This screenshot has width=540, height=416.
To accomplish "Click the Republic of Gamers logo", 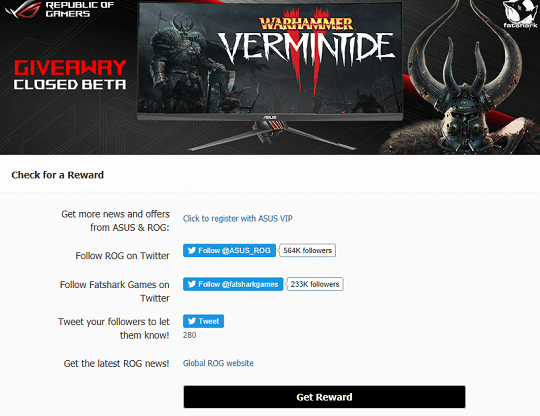I will [59, 9].
